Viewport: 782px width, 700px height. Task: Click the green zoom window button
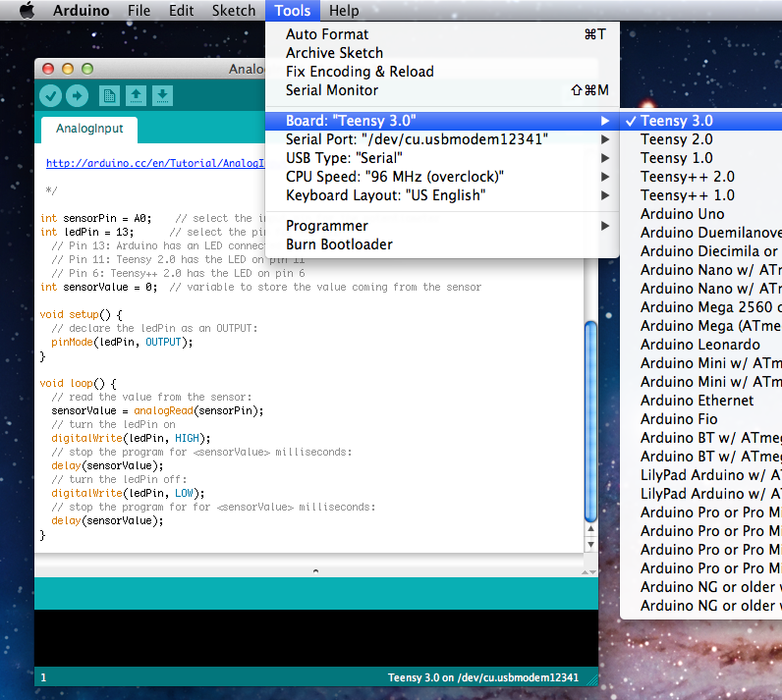pos(87,69)
